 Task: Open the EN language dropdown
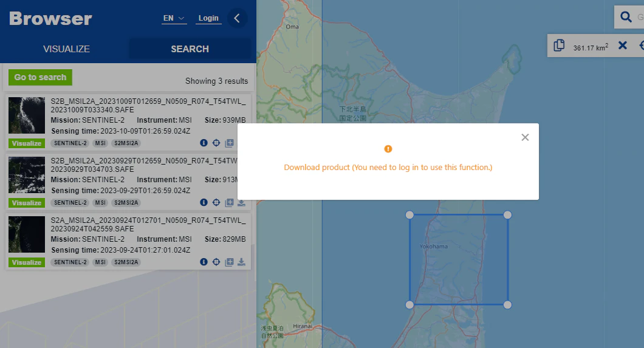coord(174,18)
